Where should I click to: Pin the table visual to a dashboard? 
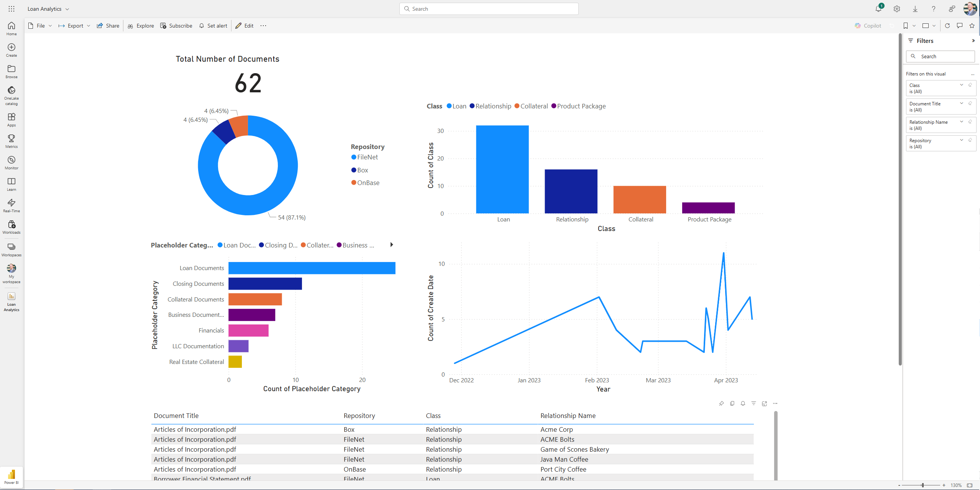click(722, 403)
